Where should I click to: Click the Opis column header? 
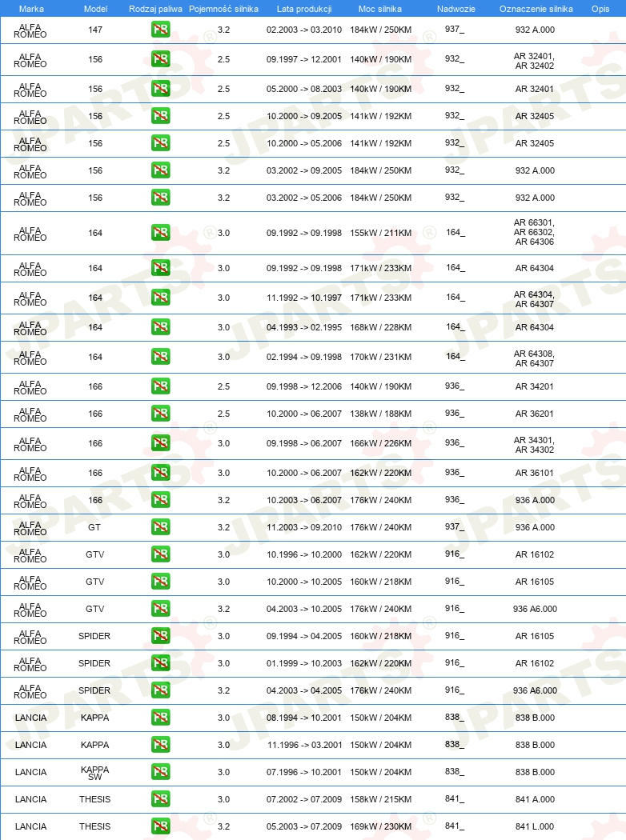600,9
